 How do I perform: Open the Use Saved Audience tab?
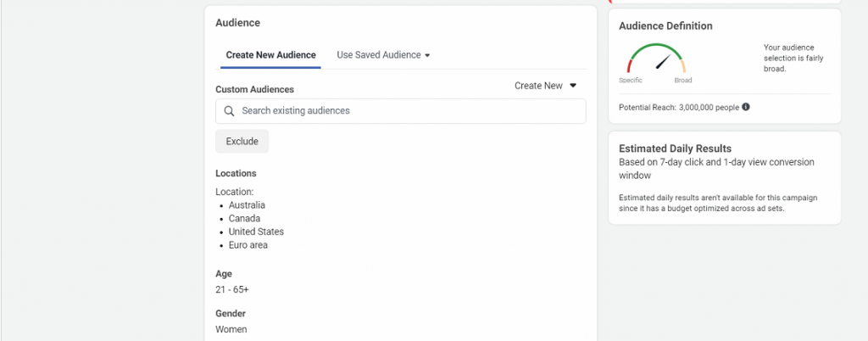point(383,55)
